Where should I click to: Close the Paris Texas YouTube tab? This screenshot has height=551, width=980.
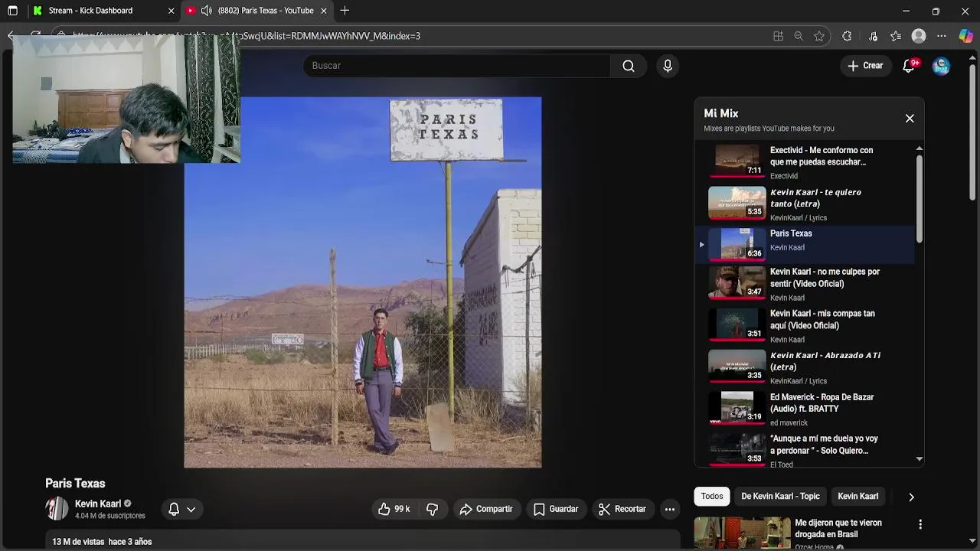pos(324,11)
